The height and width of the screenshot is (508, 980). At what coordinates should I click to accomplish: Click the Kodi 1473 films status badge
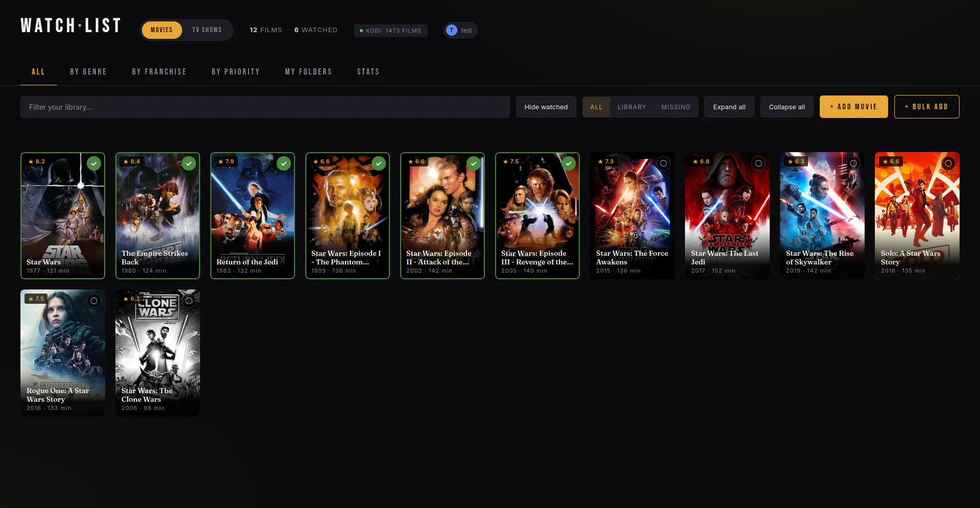coord(390,31)
